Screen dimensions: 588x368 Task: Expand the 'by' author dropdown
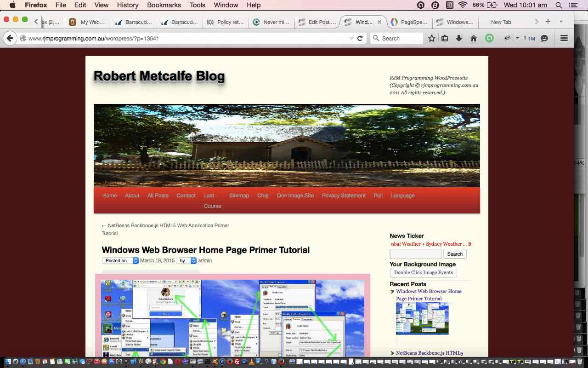coord(193,261)
